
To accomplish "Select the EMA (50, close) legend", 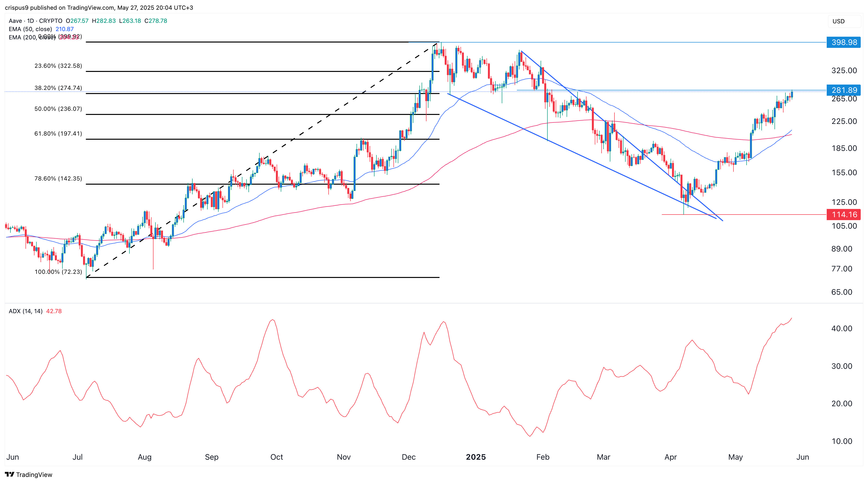I will [30, 29].
